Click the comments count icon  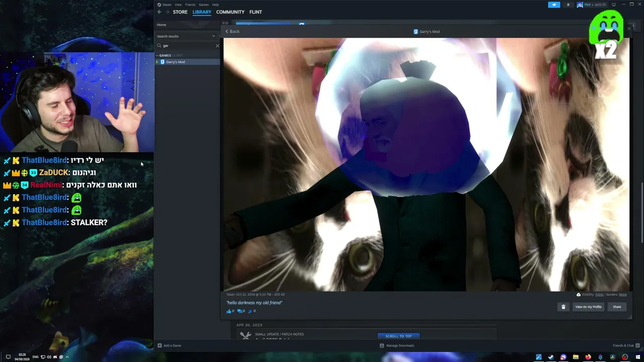240,311
